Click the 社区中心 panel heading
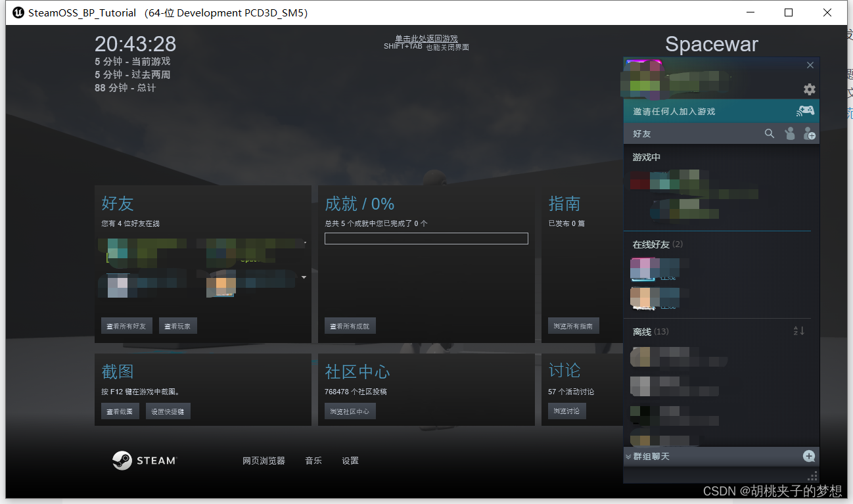Screen dimensions: 853x504 (357, 372)
